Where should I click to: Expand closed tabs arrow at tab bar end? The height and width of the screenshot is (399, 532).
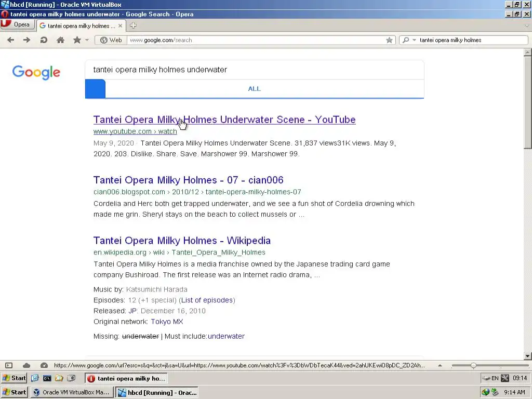tap(527, 26)
